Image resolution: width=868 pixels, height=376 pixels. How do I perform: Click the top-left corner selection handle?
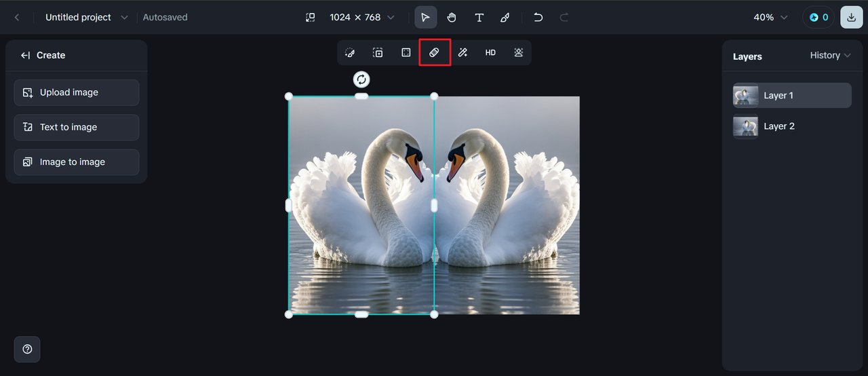click(289, 96)
